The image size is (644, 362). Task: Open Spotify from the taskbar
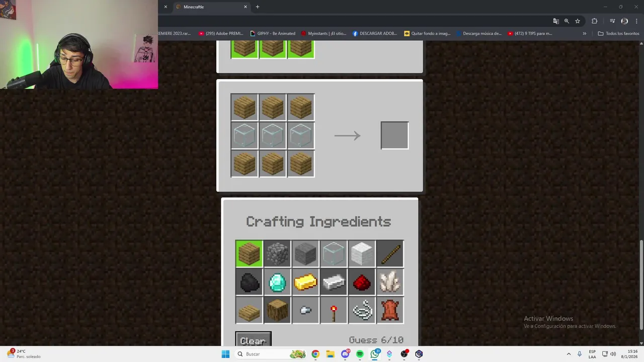pos(360,354)
